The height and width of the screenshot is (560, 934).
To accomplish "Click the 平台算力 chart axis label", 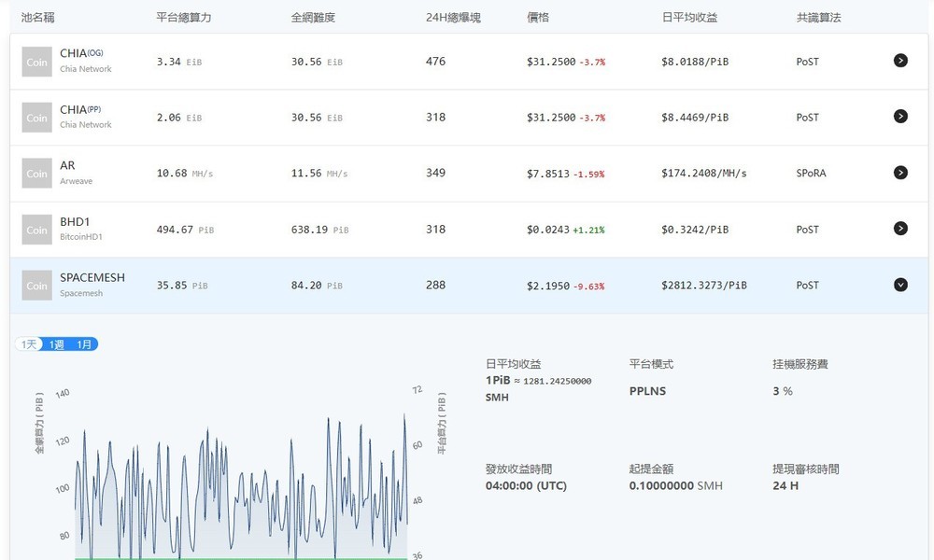I will 442,423.
